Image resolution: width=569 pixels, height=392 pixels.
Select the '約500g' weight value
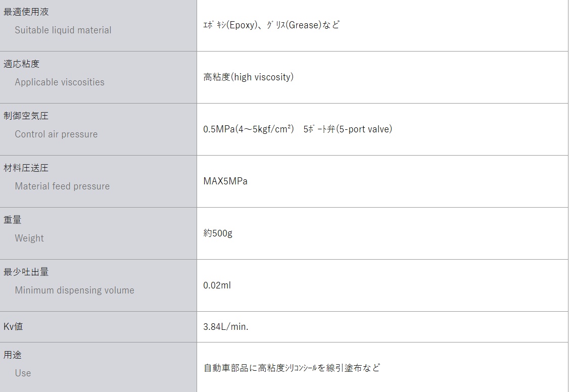point(218,233)
